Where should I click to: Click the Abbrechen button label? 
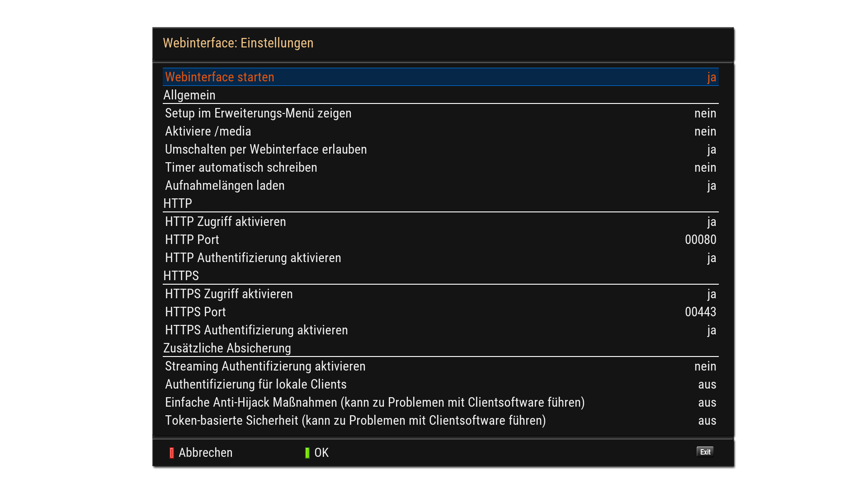[205, 453]
